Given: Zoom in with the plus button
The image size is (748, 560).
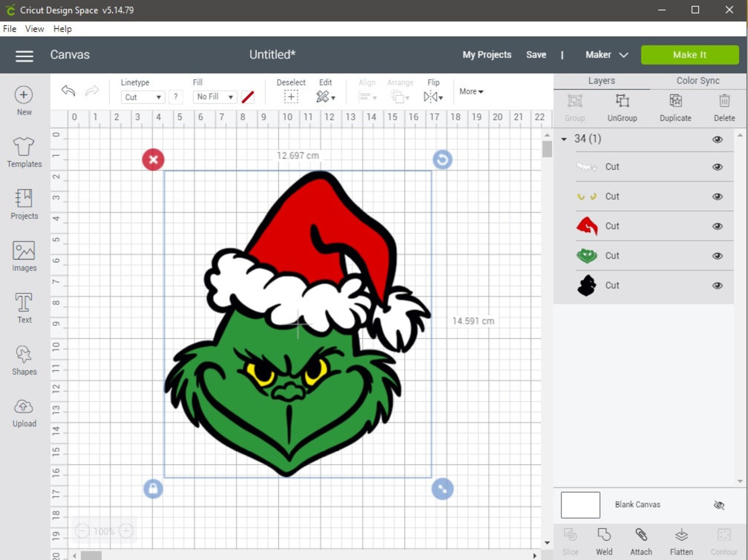Looking at the screenshot, I should pyautogui.click(x=126, y=531).
